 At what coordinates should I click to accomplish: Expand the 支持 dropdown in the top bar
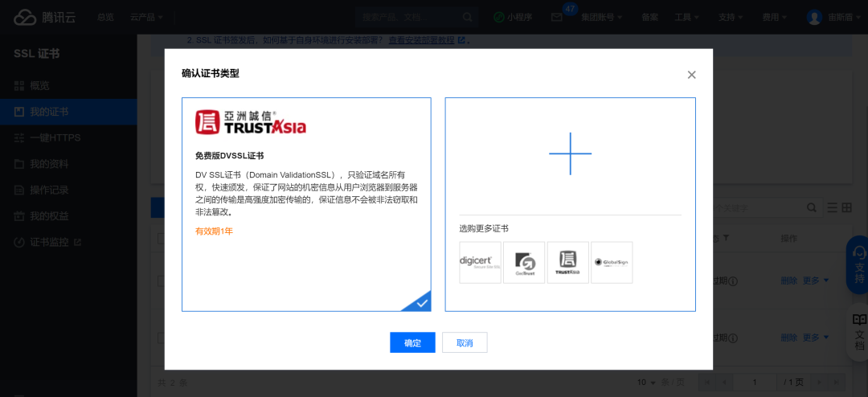coord(731,17)
